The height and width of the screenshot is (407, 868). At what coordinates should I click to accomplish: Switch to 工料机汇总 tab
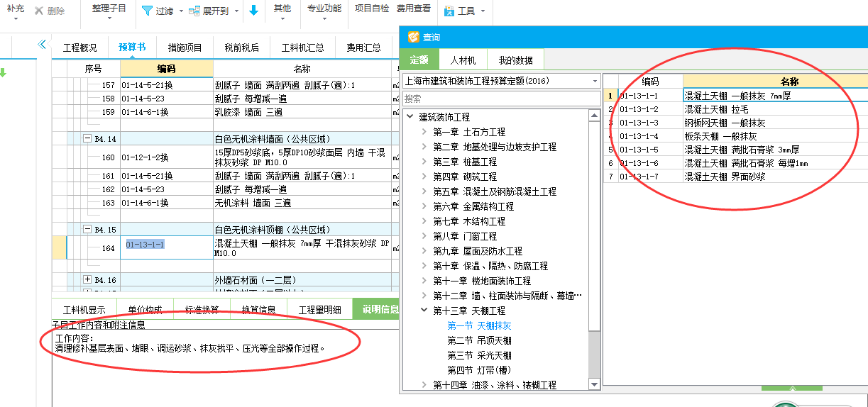(x=303, y=48)
